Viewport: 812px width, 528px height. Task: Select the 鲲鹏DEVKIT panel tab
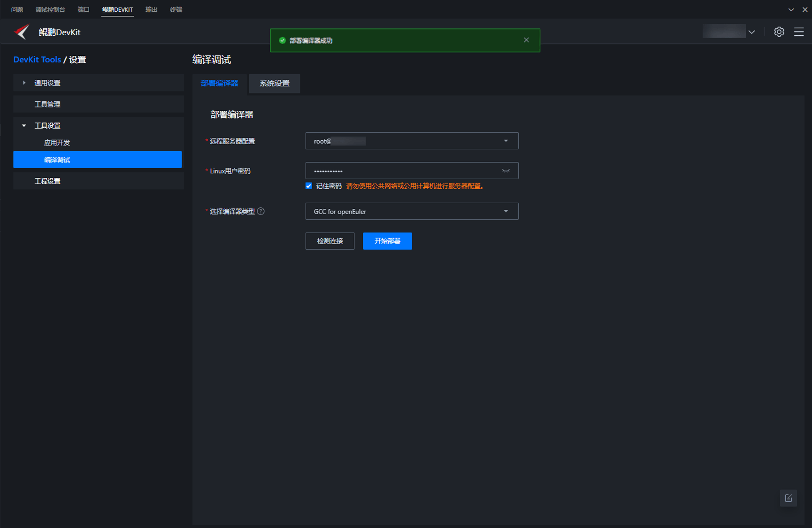117,9
